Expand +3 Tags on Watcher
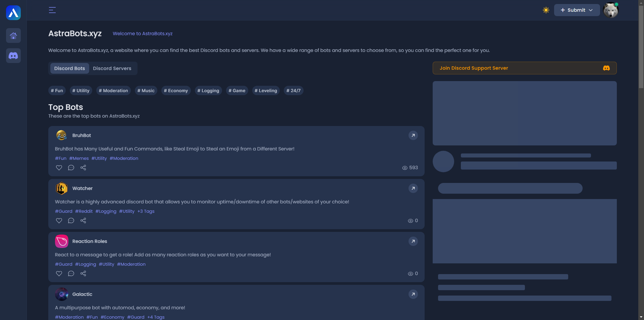The image size is (644, 320). click(146, 211)
